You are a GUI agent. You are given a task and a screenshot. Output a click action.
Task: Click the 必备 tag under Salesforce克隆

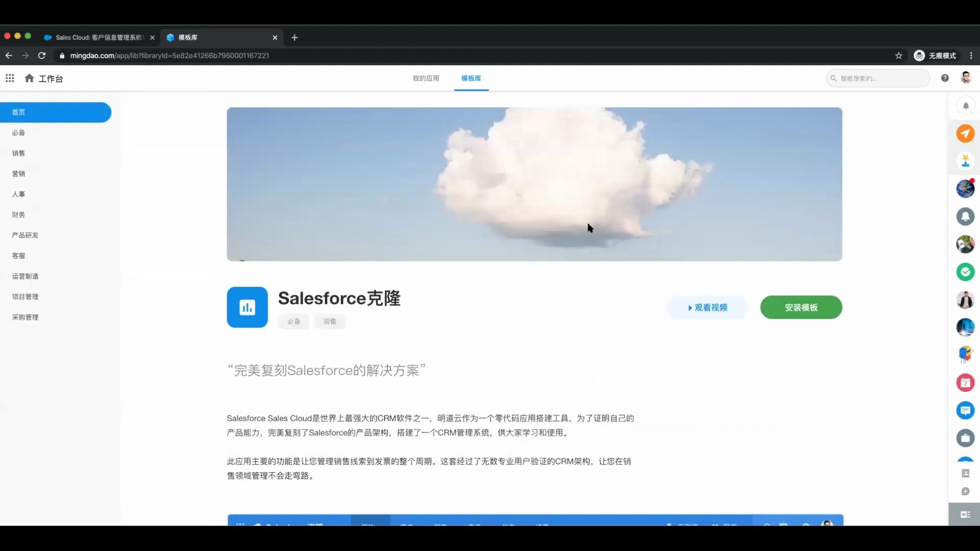point(293,321)
